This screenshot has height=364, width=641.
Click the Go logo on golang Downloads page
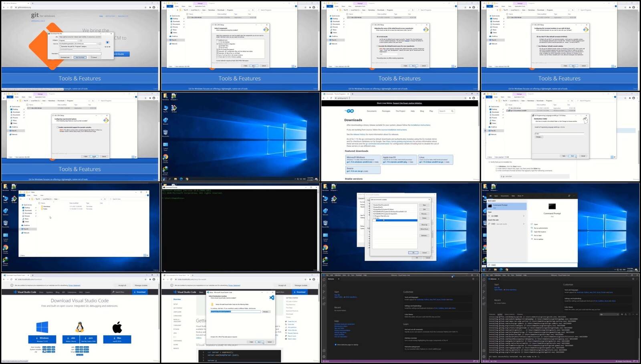(350, 111)
